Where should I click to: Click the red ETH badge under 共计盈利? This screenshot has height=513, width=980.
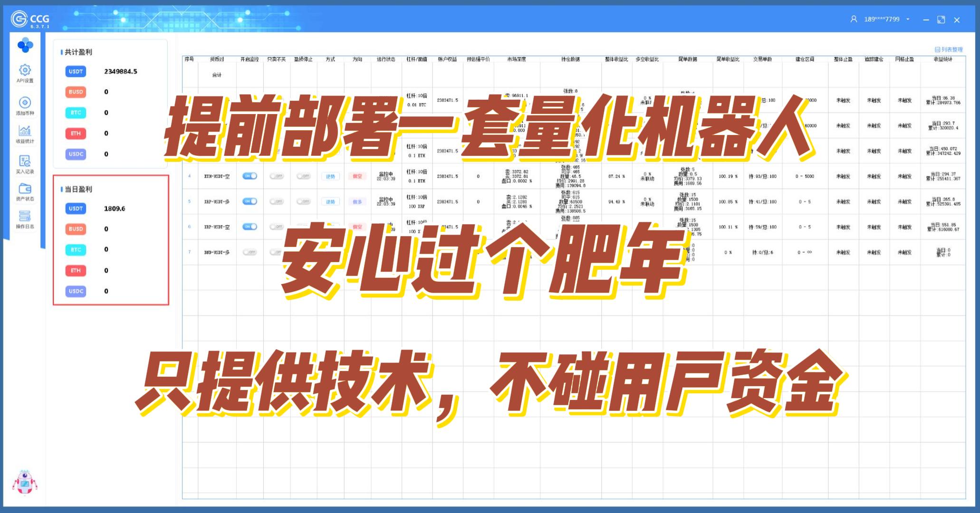pyautogui.click(x=76, y=133)
